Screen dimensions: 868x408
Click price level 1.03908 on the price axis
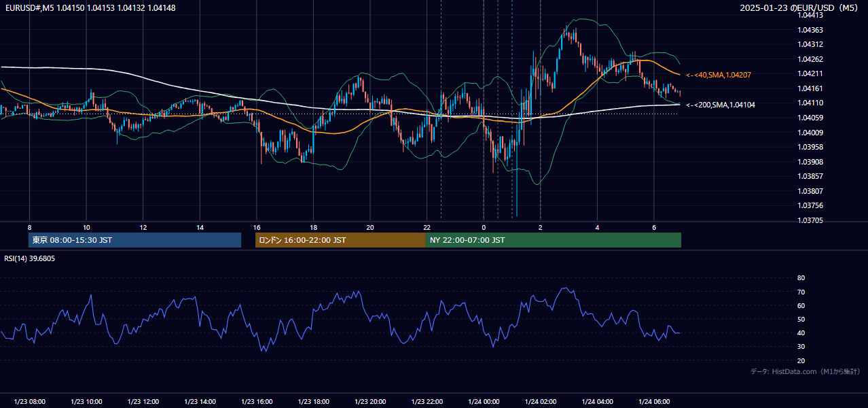click(810, 162)
